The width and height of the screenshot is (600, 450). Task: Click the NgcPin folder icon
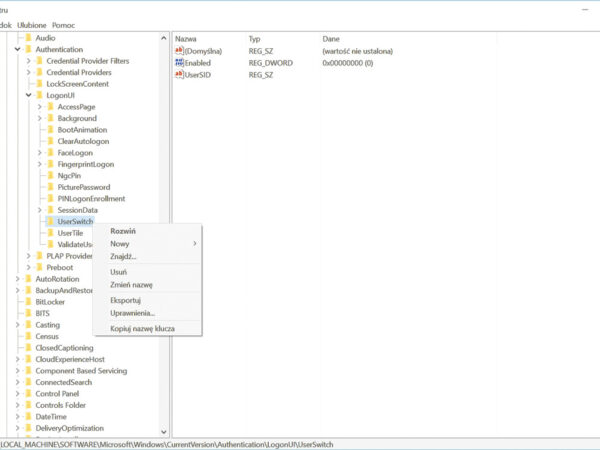50,176
